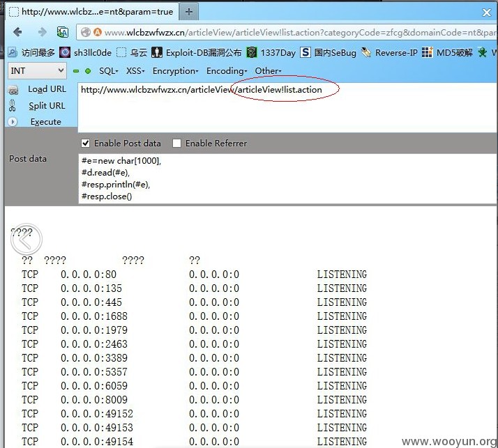
Task: Click the orange A icon in address bar
Action: 98,32
